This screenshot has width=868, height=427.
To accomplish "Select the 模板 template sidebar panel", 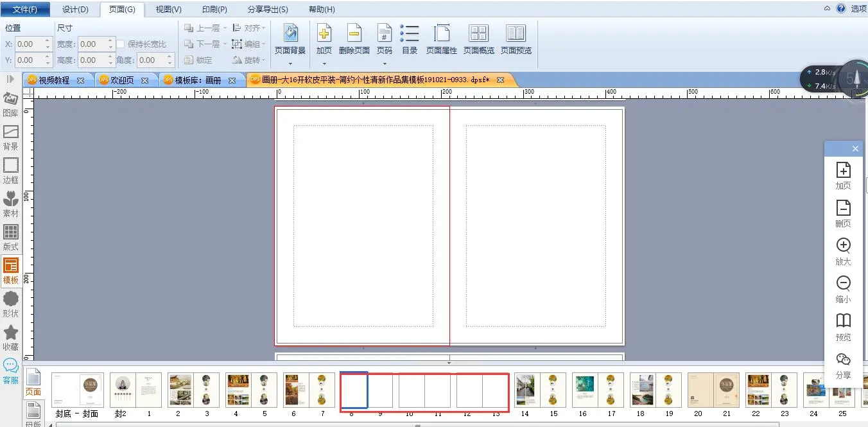I will click(11, 271).
